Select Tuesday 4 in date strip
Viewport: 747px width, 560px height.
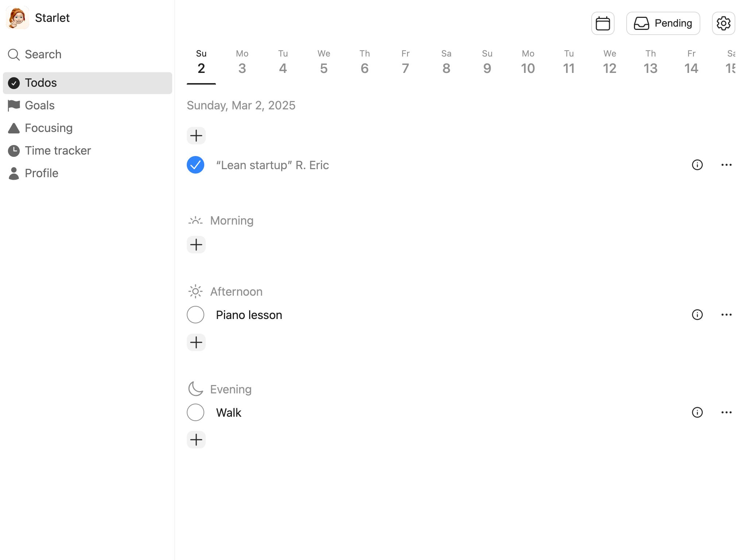(x=283, y=62)
